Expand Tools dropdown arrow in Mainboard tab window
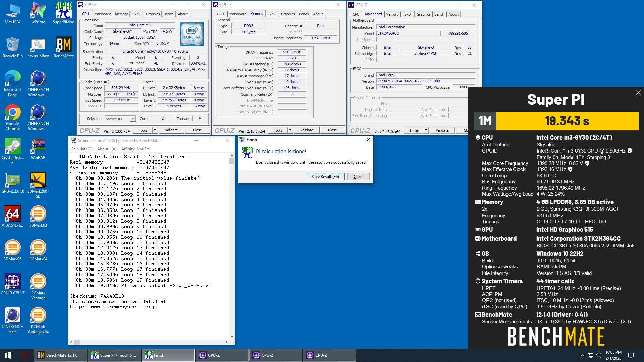 click(426, 130)
